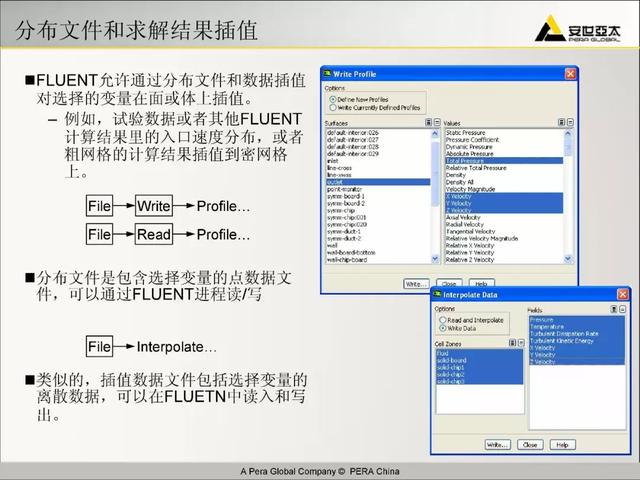The image size is (640, 480).
Task: Select Relative Z Velocity in Values
Action: click(504, 260)
